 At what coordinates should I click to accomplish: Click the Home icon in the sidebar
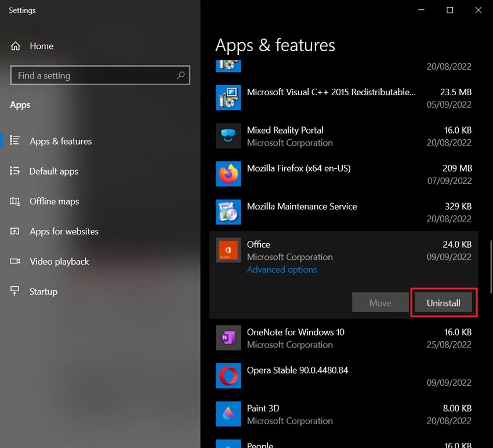(16, 46)
